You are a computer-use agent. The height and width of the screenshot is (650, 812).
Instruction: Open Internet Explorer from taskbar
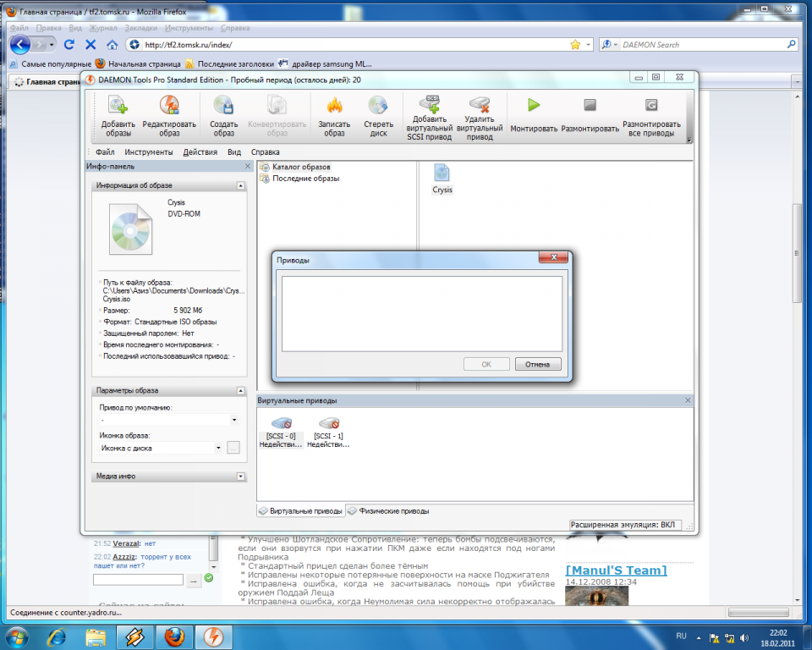coord(57,636)
